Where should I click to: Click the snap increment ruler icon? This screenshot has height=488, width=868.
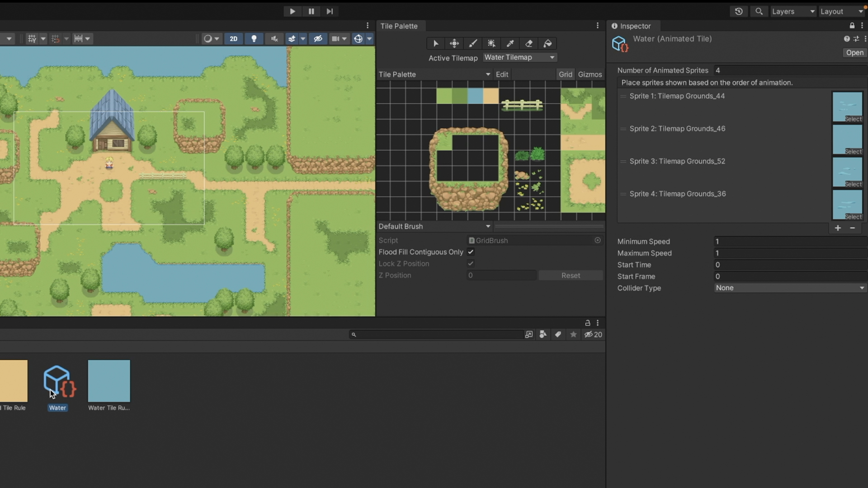tap(78, 39)
